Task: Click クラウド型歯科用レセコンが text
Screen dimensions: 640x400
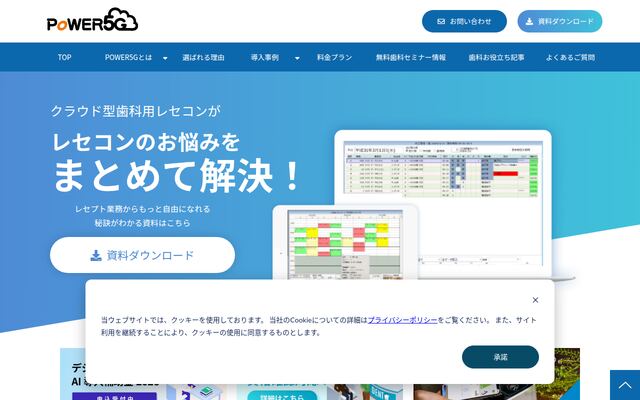Action: click(x=136, y=111)
